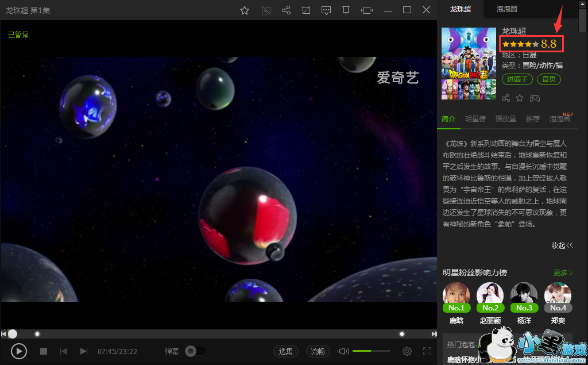Click the 类型：冒险/动作 genre text
Screen dimensions: 588x365
[532, 66]
